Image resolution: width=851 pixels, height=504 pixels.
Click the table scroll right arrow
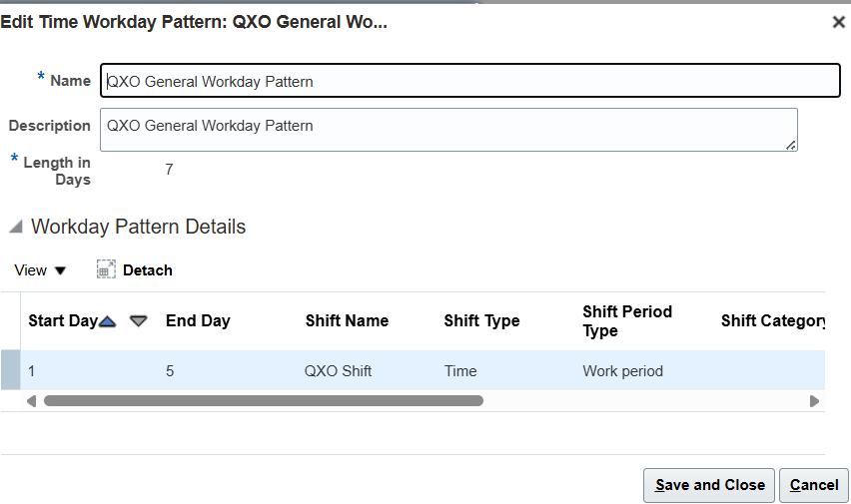pos(814,401)
